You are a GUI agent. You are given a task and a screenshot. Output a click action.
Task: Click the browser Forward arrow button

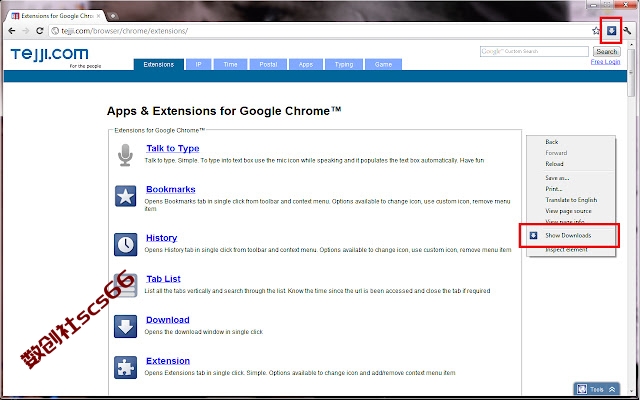coord(26,31)
